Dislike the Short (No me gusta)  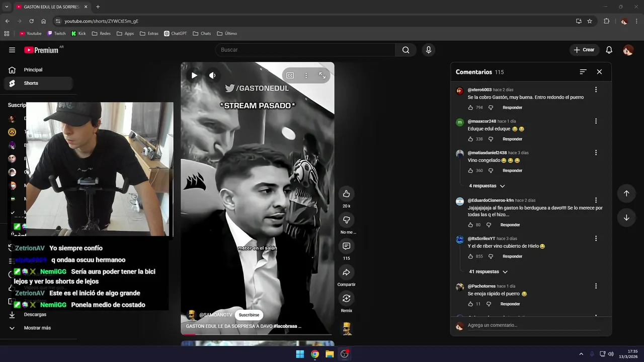(346, 220)
